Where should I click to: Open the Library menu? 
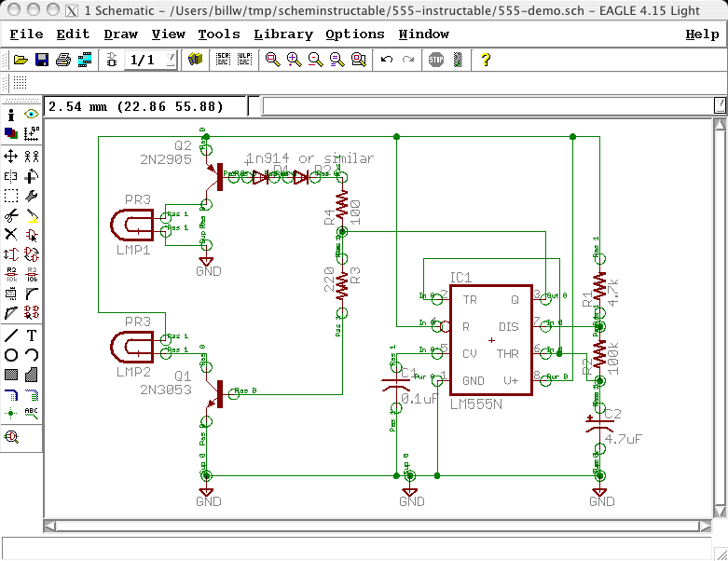click(x=282, y=34)
